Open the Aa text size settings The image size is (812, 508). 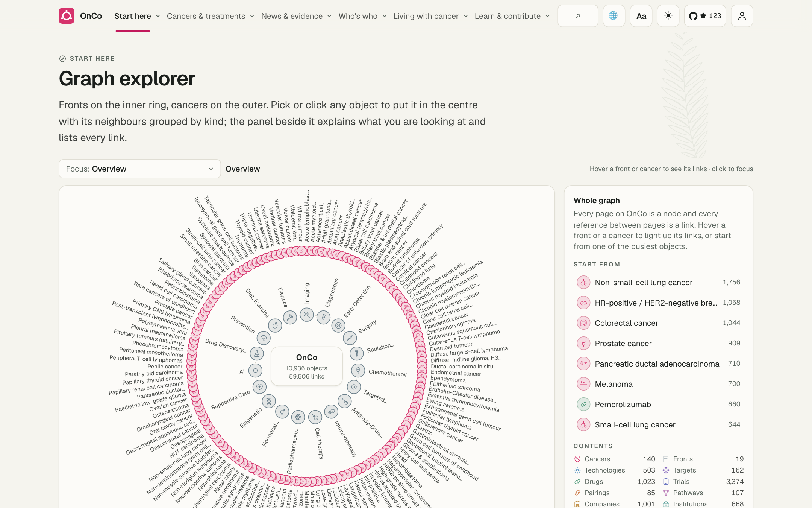point(641,16)
